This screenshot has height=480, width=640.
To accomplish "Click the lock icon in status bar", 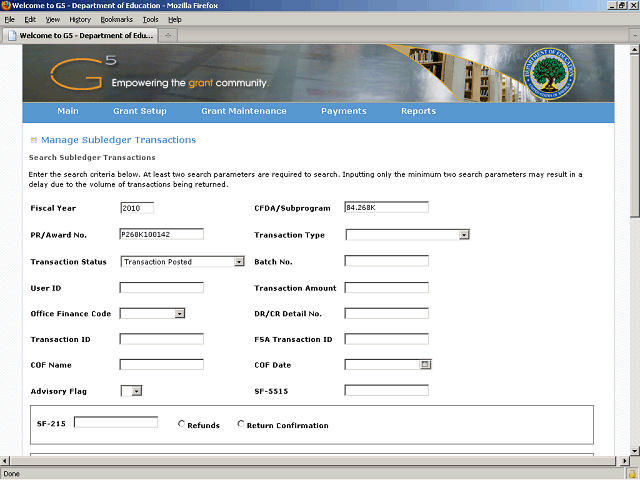I will [632, 474].
